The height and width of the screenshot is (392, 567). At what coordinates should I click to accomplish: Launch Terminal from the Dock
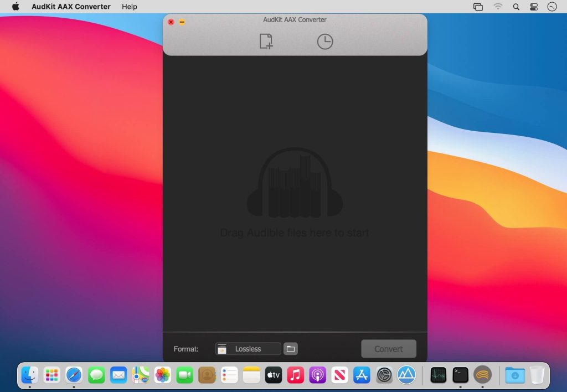460,375
